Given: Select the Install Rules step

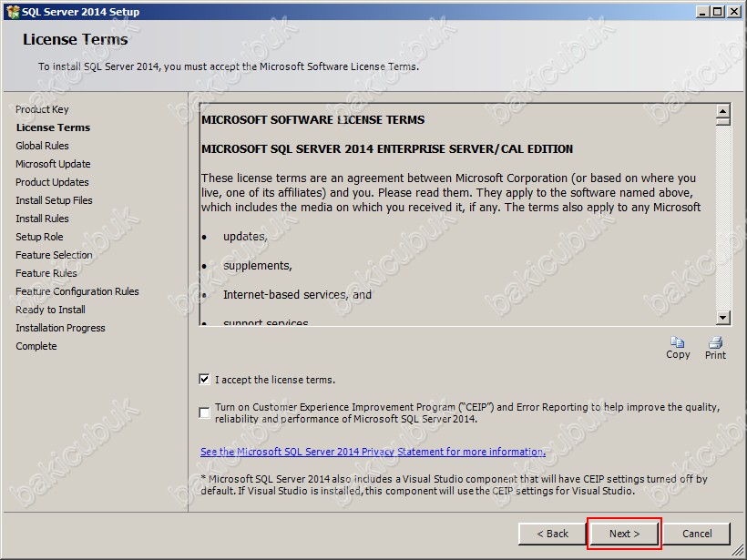Looking at the screenshot, I should (x=42, y=219).
